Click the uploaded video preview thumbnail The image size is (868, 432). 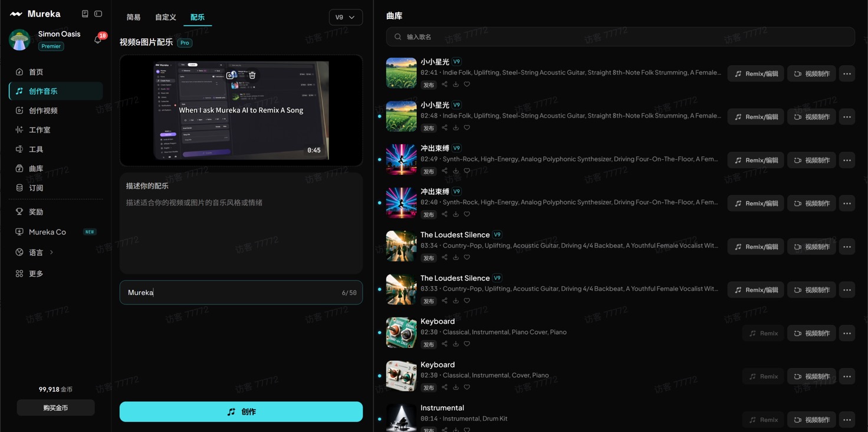(x=241, y=110)
